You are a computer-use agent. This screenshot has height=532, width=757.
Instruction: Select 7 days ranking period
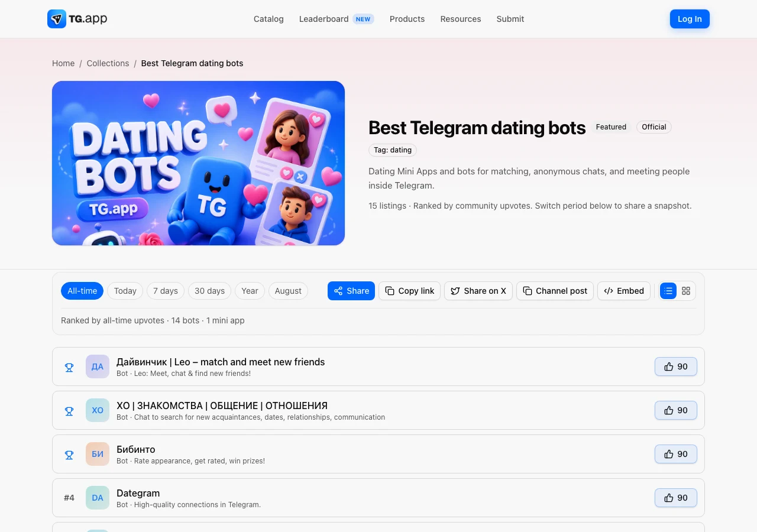166,291
